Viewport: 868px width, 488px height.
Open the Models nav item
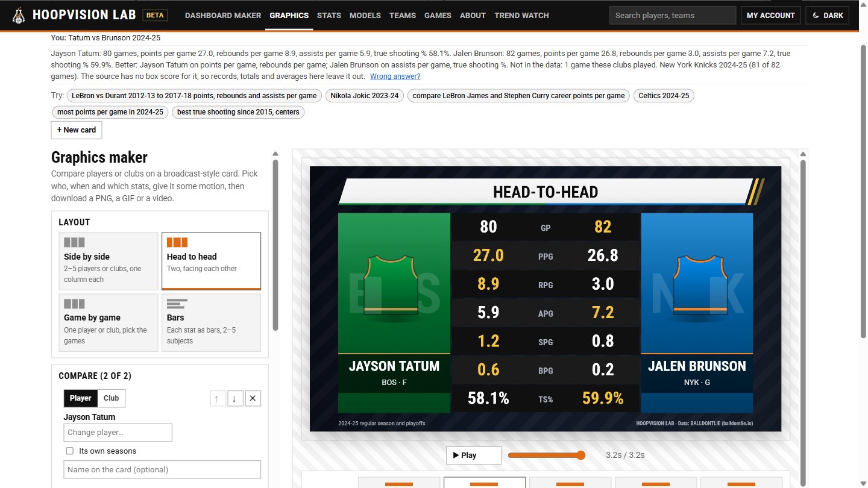click(365, 15)
